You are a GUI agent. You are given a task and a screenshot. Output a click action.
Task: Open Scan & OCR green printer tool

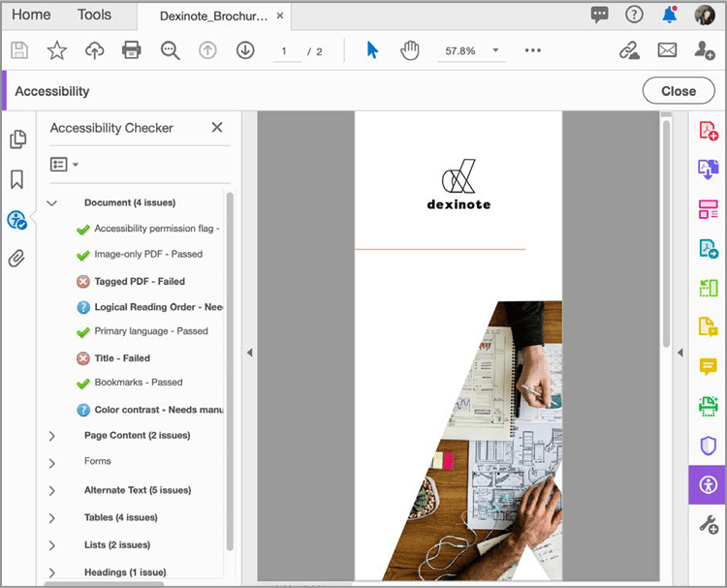click(x=709, y=406)
